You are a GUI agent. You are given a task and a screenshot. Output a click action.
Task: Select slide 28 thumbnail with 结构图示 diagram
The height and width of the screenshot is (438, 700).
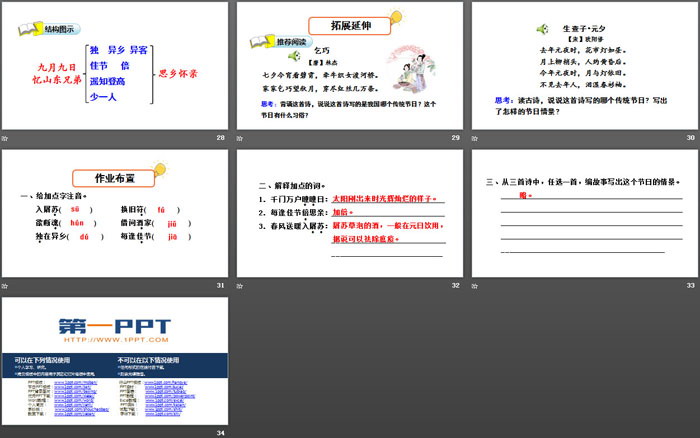[x=115, y=66]
